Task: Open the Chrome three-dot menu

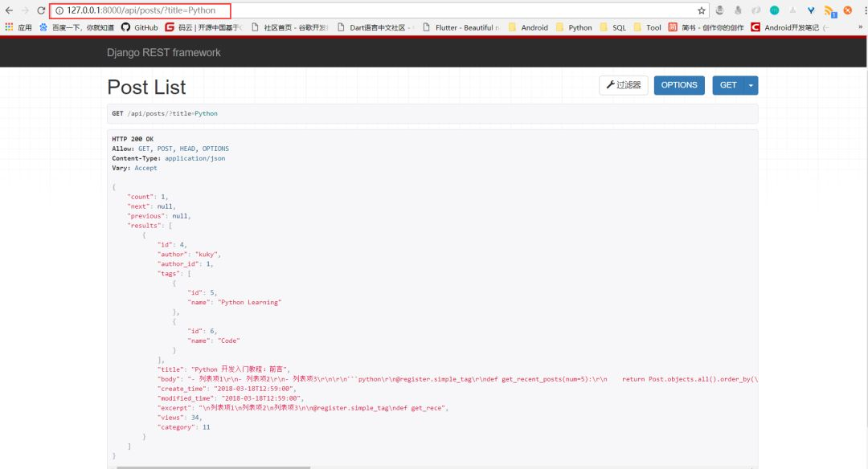Action: [x=864, y=10]
